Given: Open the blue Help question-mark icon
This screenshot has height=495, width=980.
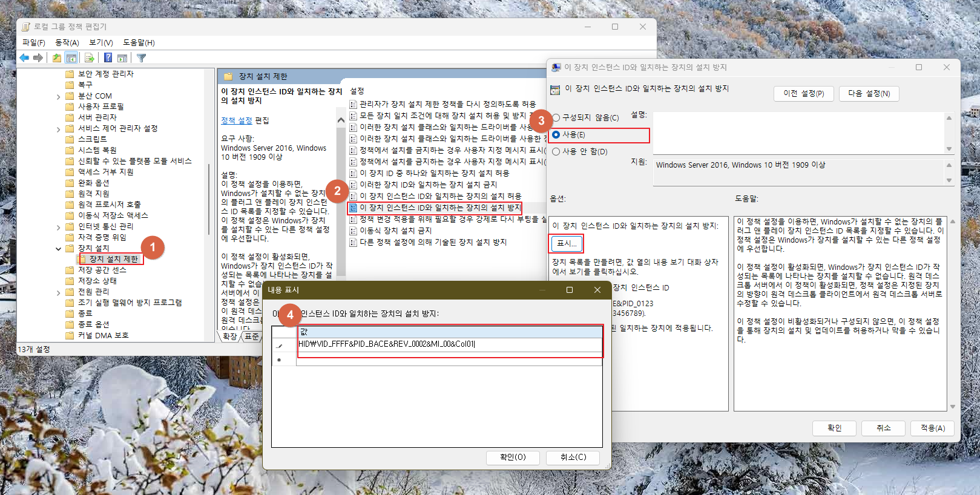Looking at the screenshot, I should pos(108,58).
